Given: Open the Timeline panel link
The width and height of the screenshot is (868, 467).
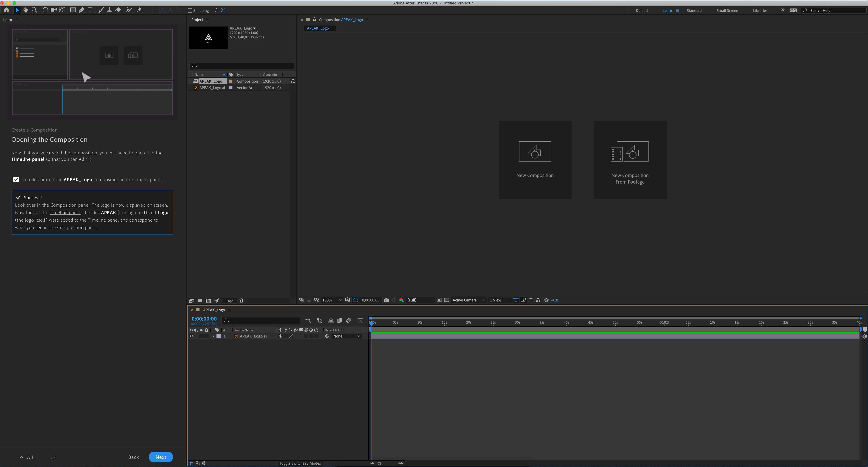Looking at the screenshot, I should click(x=65, y=213).
